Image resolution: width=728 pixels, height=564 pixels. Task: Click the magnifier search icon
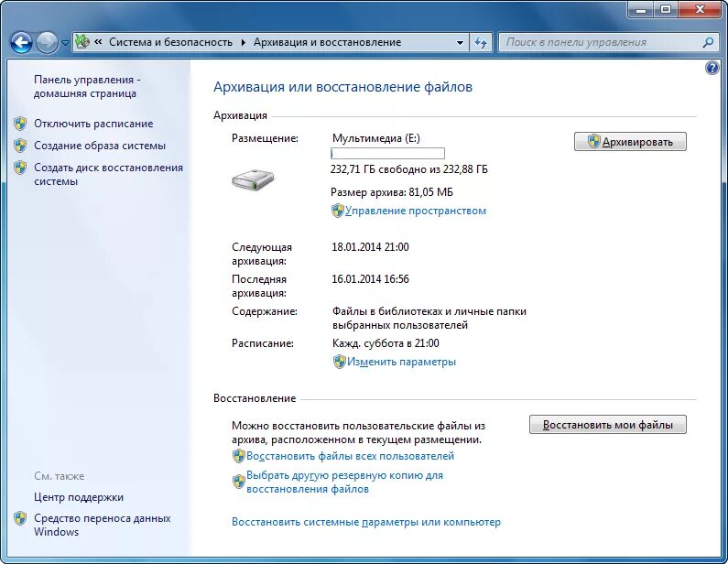tap(708, 42)
